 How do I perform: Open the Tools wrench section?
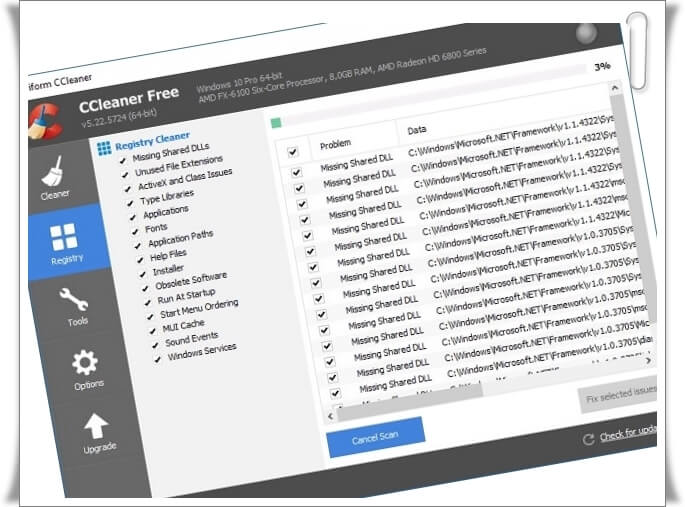point(74,307)
